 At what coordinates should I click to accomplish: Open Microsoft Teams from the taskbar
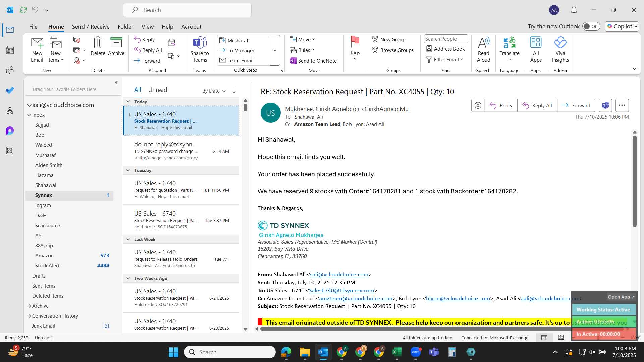pos(434,352)
